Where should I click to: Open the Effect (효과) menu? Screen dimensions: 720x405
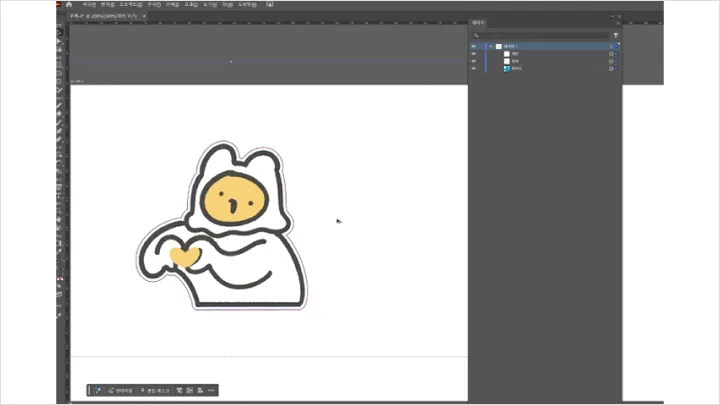pyautogui.click(x=191, y=5)
